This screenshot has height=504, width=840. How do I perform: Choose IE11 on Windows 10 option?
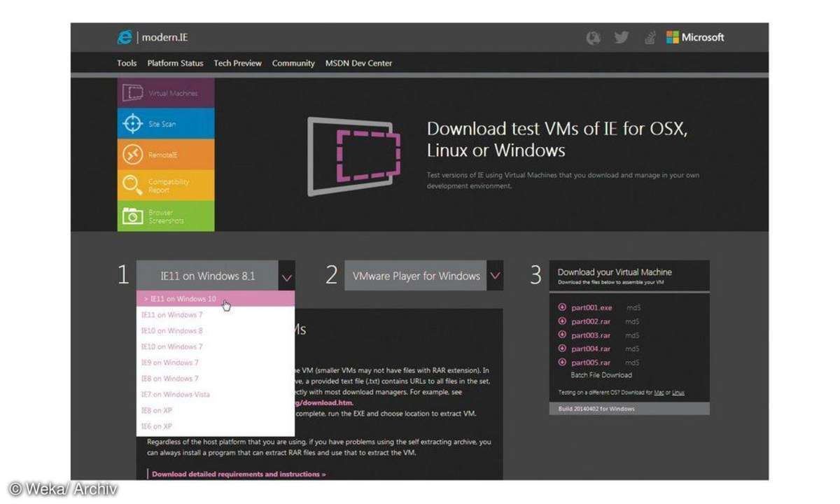tap(216, 299)
